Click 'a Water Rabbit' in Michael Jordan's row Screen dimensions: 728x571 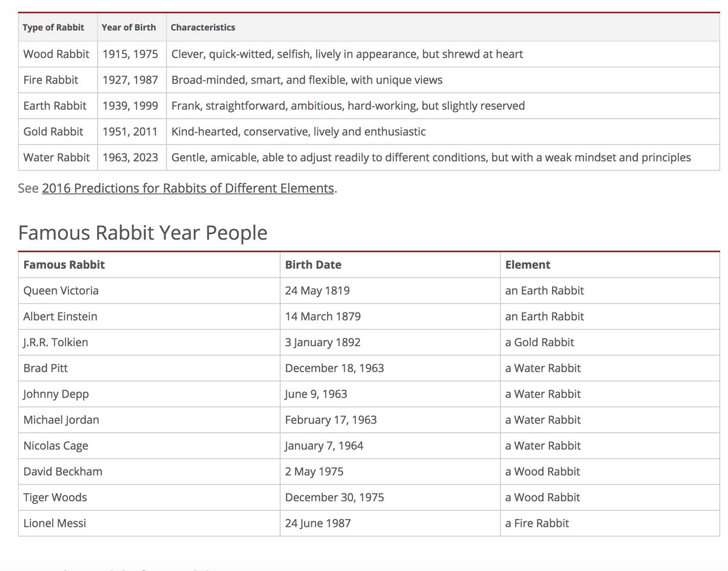pyautogui.click(x=543, y=419)
